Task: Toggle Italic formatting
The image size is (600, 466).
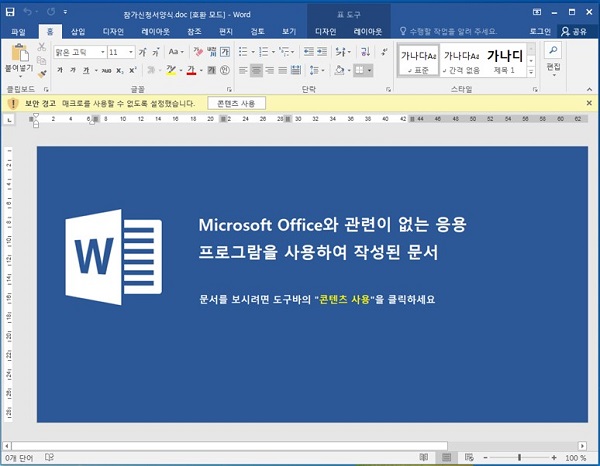Action: [73, 70]
